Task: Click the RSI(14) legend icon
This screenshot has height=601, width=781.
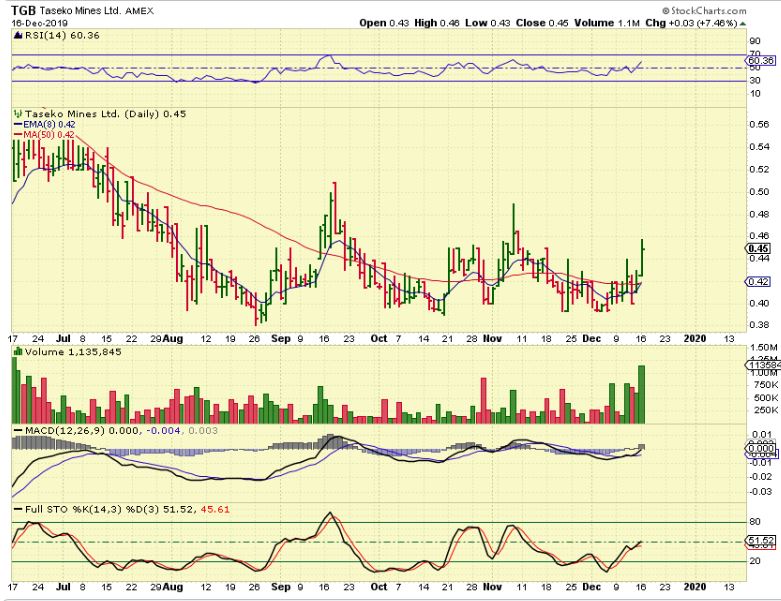Action: coord(18,35)
